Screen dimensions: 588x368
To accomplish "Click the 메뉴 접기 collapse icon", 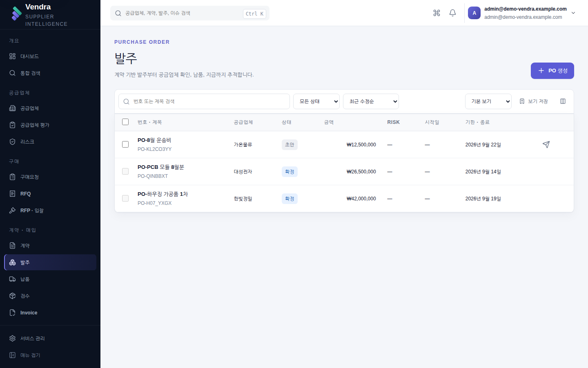I will pyautogui.click(x=12, y=355).
